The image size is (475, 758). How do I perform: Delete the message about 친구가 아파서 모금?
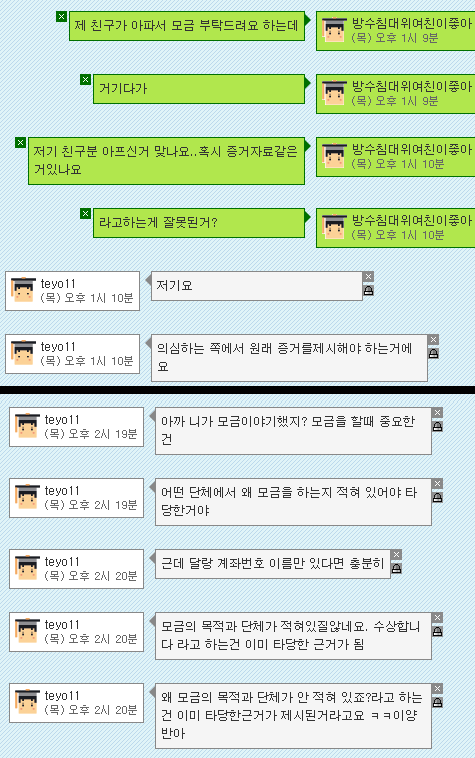[61, 16]
